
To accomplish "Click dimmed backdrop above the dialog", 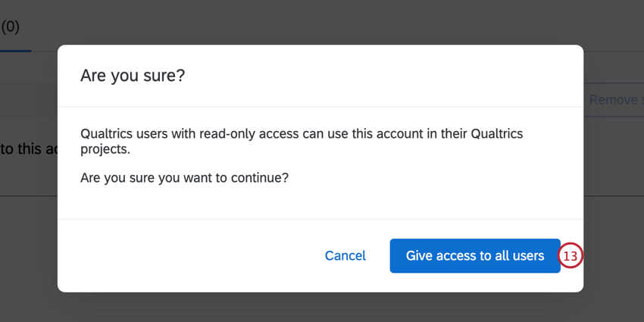I will 318,21.
